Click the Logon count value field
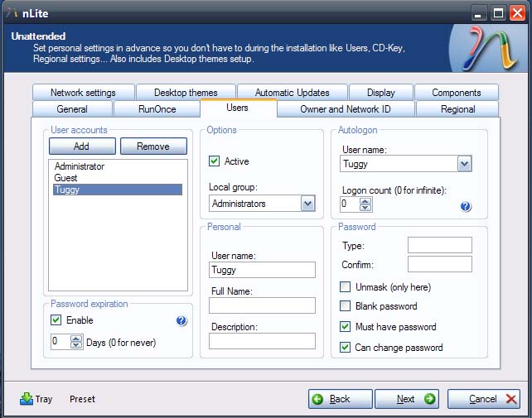Image resolution: width=532 pixels, height=418 pixels. click(351, 204)
